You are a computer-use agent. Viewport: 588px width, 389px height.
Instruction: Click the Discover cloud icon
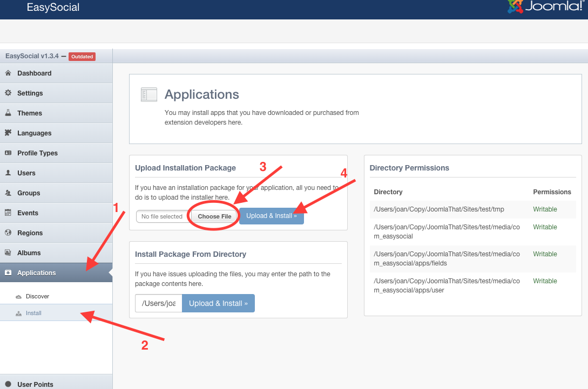click(18, 296)
